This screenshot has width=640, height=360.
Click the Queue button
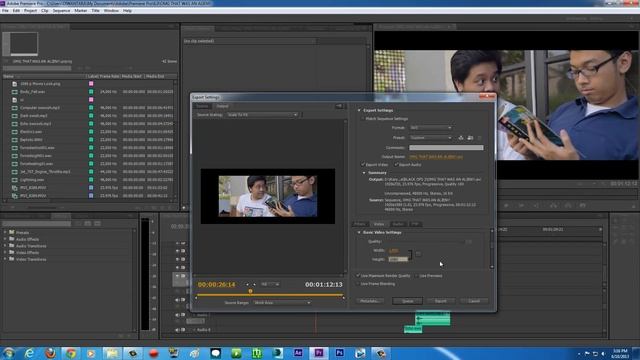pos(407,301)
